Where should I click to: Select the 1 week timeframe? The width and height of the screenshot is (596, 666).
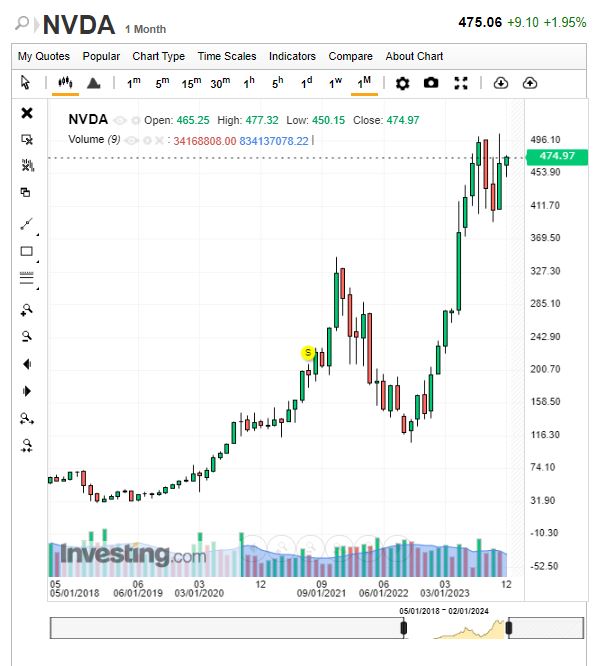coord(335,82)
